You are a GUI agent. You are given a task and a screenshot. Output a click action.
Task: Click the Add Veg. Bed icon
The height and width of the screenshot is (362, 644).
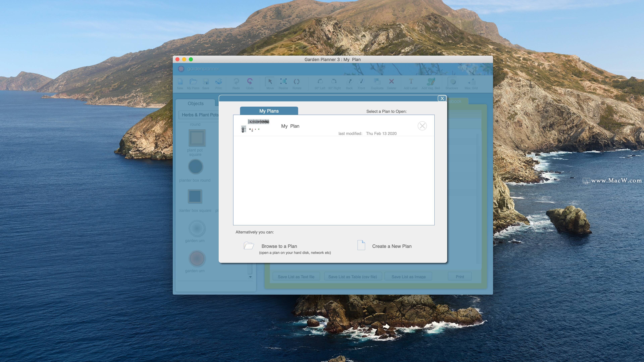(431, 82)
